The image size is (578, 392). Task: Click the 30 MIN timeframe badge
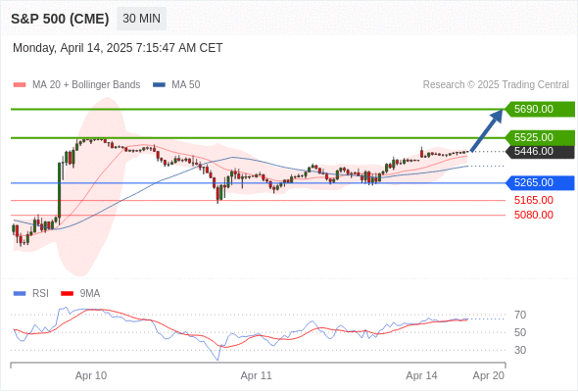coord(141,19)
